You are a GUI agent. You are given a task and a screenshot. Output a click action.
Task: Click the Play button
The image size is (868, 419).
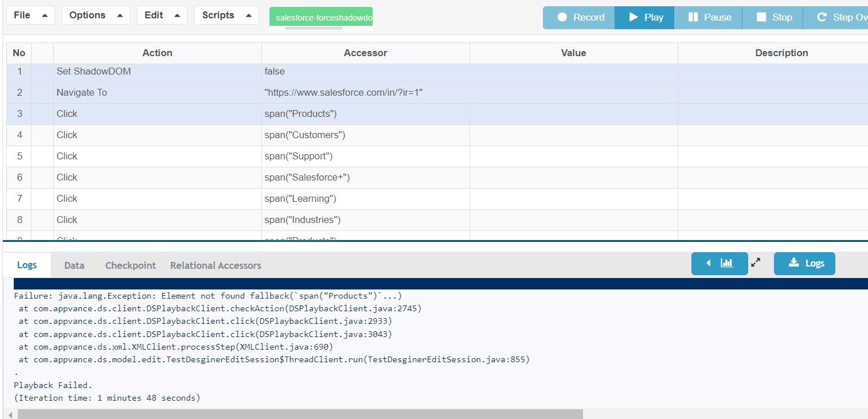(x=644, y=18)
